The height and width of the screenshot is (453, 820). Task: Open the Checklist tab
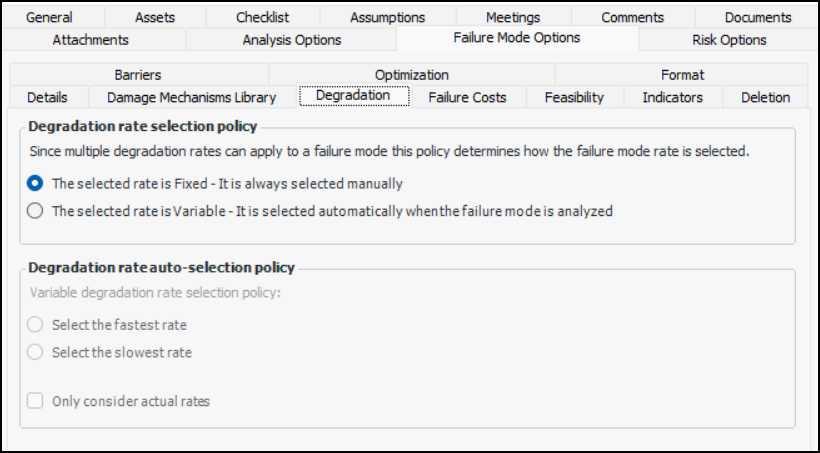coord(263,17)
